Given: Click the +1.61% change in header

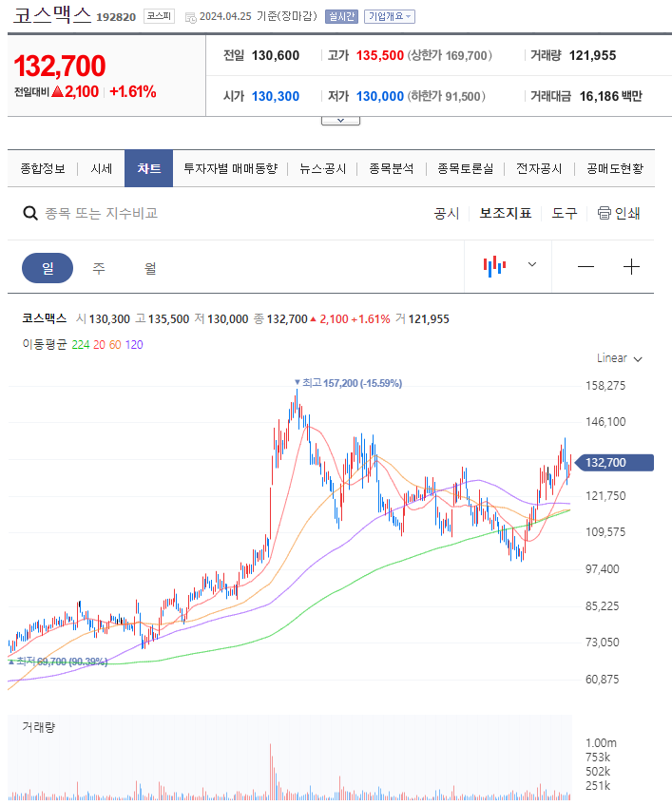Looking at the screenshot, I should pyautogui.click(x=133, y=91).
